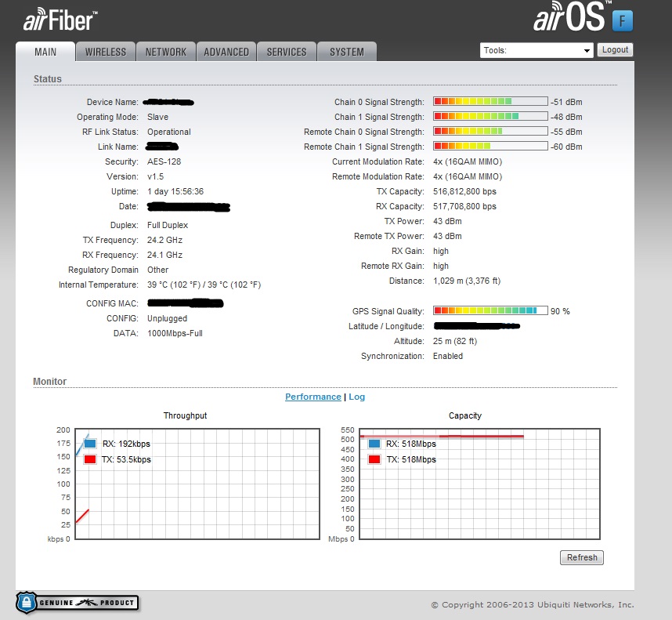The image size is (672, 620).
Task: Click the Refresh button
Action: [582, 557]
